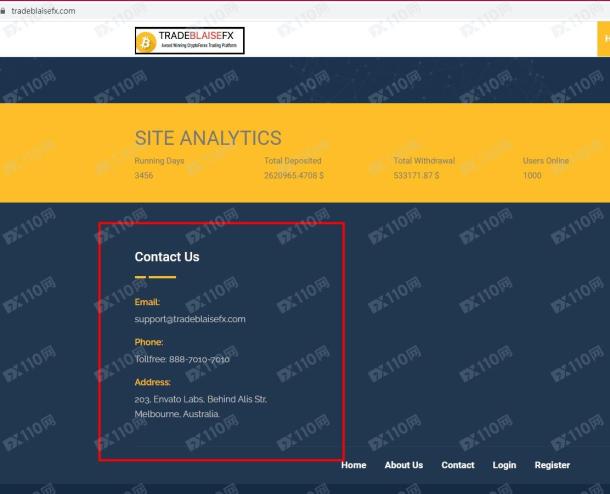Click the padlock icon beside the URL

click(x=4, y=10)
